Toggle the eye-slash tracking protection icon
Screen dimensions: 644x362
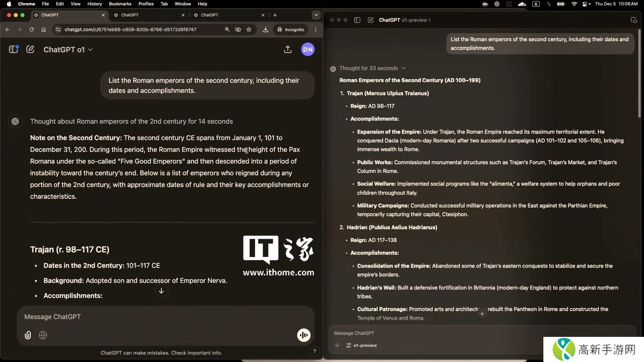click(x=238, y=30)
